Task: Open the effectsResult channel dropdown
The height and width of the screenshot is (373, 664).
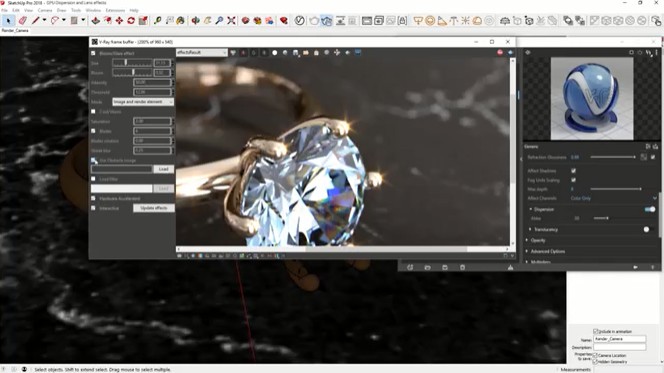Action: click(202, 52)
